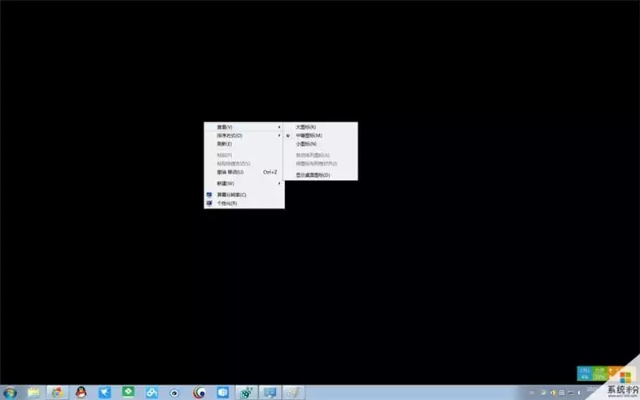Click the network tray icon
This screenshot has height=400, width=640.
pyautogui.click(x=570, y=393)
